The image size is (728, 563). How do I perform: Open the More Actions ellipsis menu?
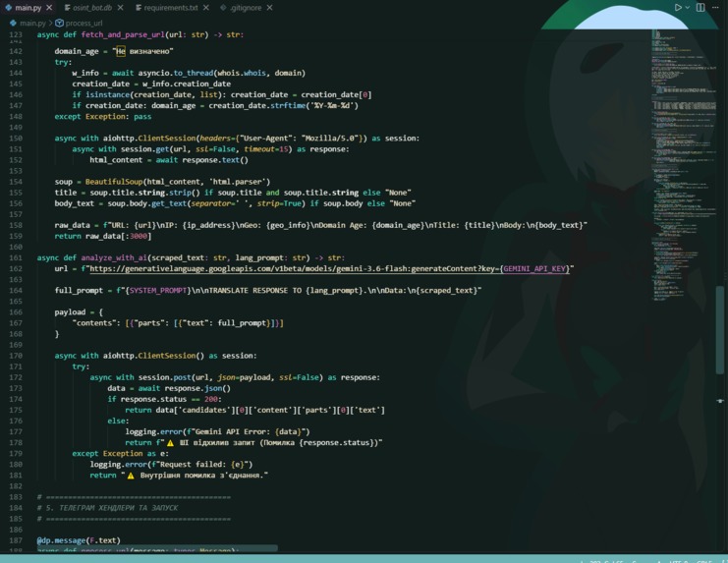point(715,8)
